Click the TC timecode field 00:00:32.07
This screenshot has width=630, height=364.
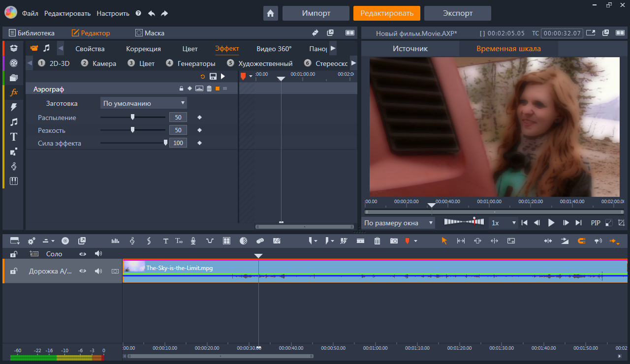click(562, 33)
